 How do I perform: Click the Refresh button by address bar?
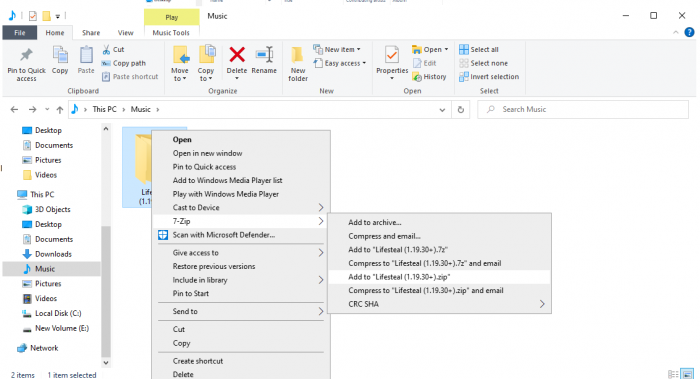pos(461,109)
